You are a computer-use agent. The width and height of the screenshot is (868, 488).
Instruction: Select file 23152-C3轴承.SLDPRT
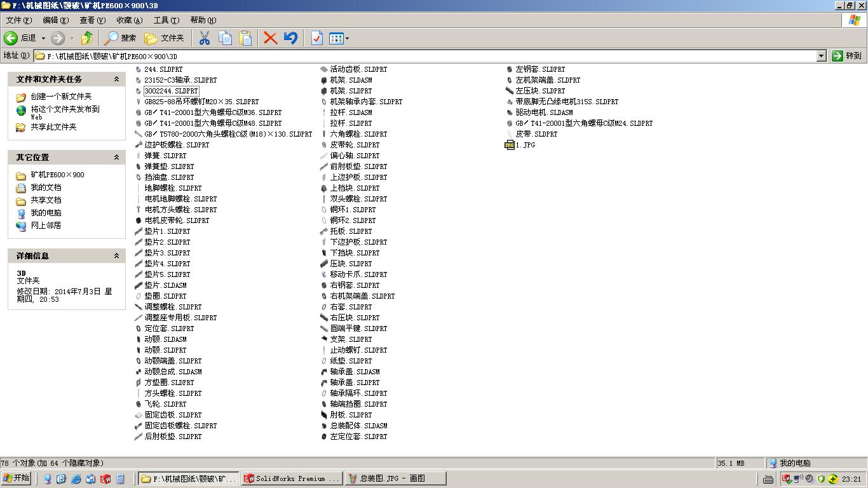click(180, 80)
